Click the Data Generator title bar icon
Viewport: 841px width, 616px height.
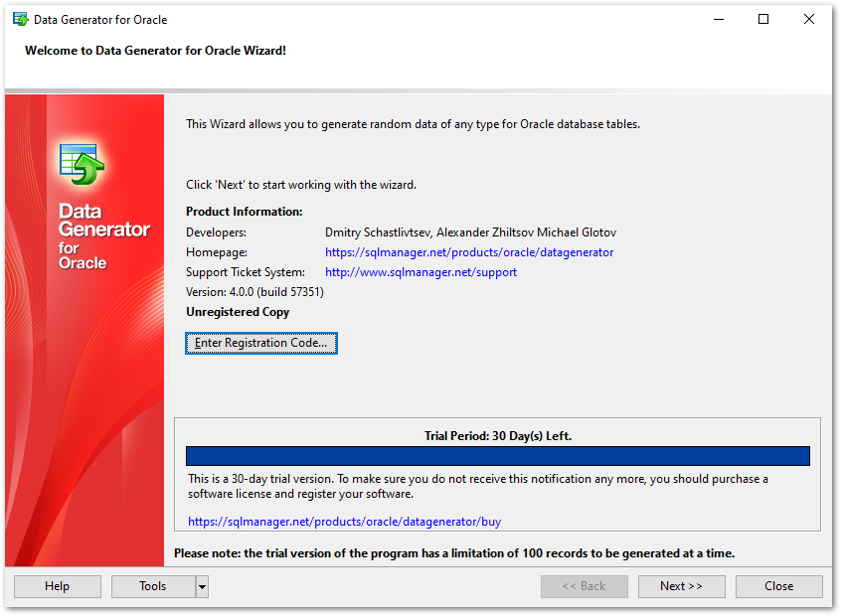coord(21,19)
